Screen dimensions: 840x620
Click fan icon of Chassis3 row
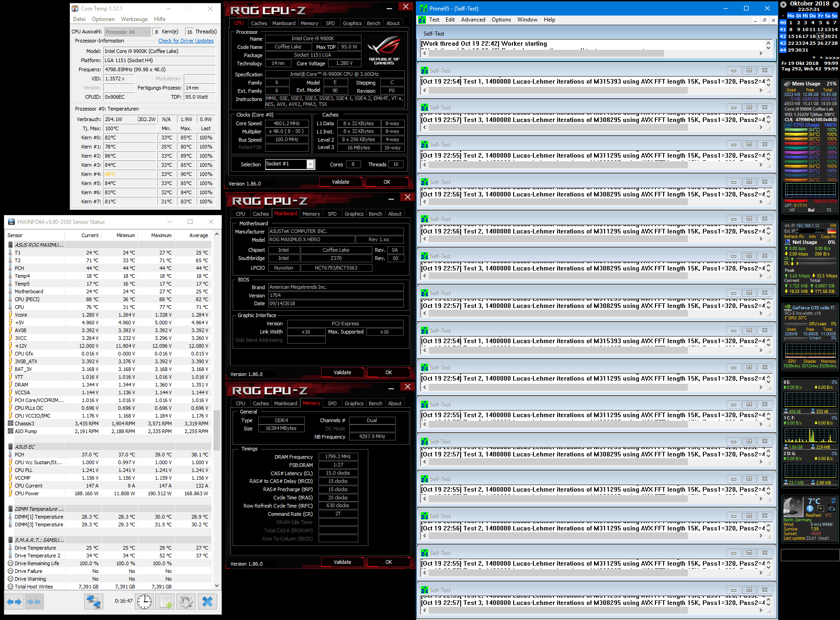11,424
